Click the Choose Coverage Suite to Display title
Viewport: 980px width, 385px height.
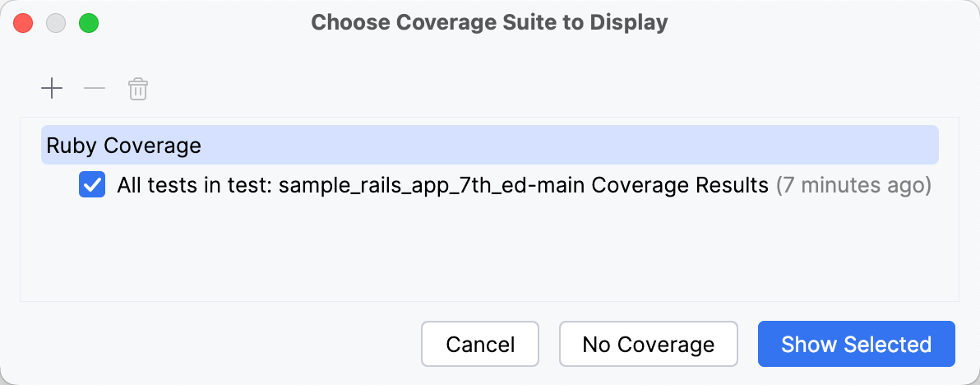point(489,23)
